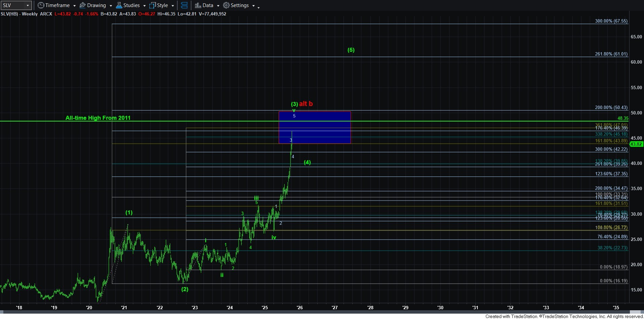Click the Timeframe clock icon
The image size is (644, 319).
tap(41, 5)
